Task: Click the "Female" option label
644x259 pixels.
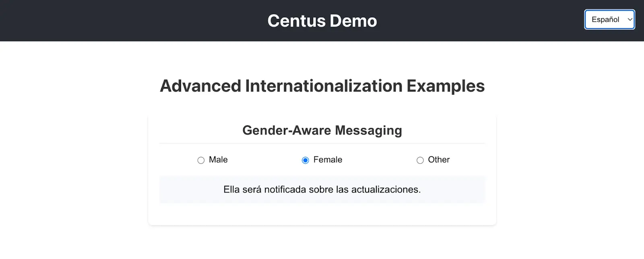Action: (x=328, y=160)
